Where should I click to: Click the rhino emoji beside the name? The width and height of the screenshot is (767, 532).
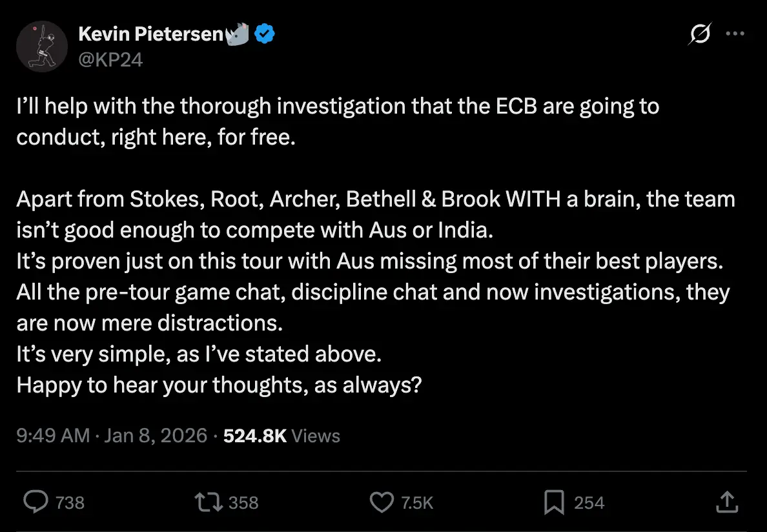237,34
